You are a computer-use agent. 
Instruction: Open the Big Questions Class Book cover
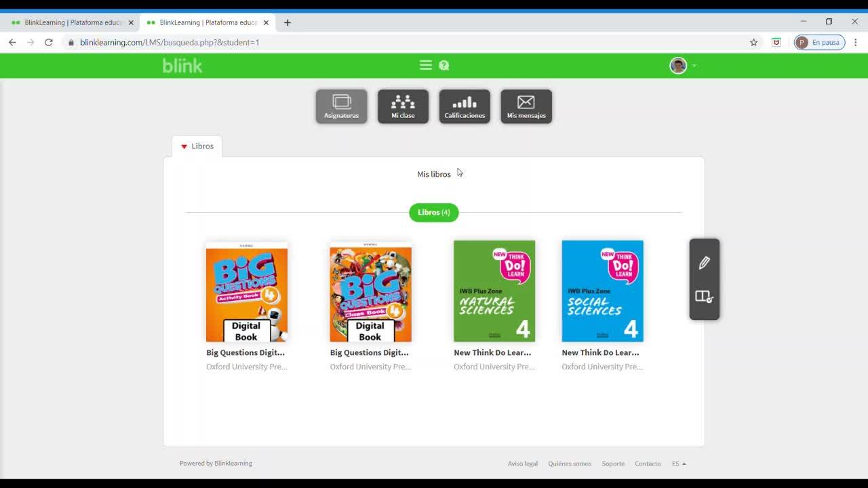370,291
